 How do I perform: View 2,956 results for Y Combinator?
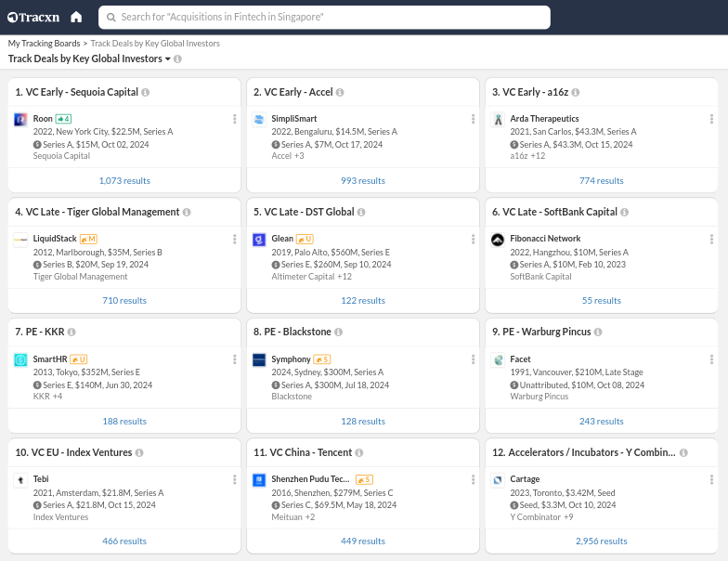(x=601, y=541)
